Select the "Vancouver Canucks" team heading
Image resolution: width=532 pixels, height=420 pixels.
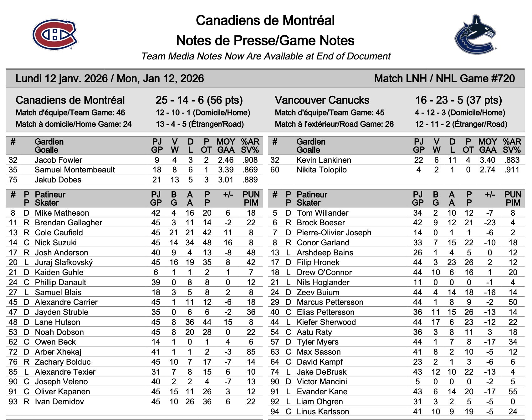coord(322,100)
